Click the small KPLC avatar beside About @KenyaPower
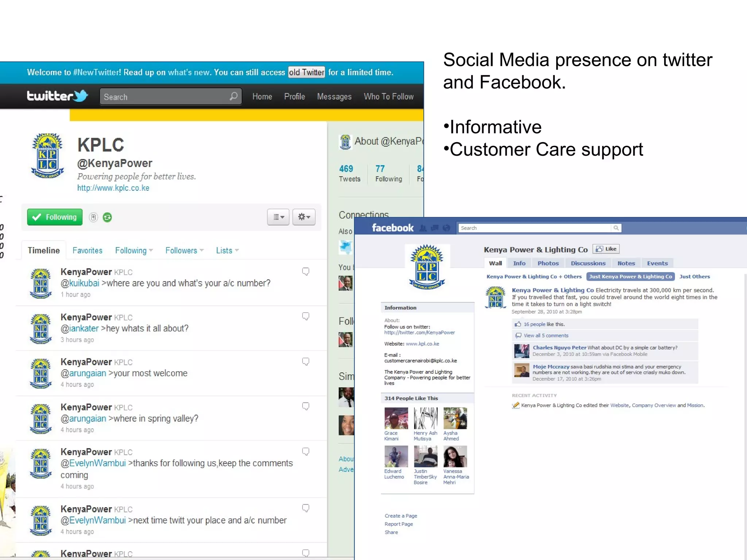Image resolution: width=747 pixels, height=560 pixels. coord(345,142)
